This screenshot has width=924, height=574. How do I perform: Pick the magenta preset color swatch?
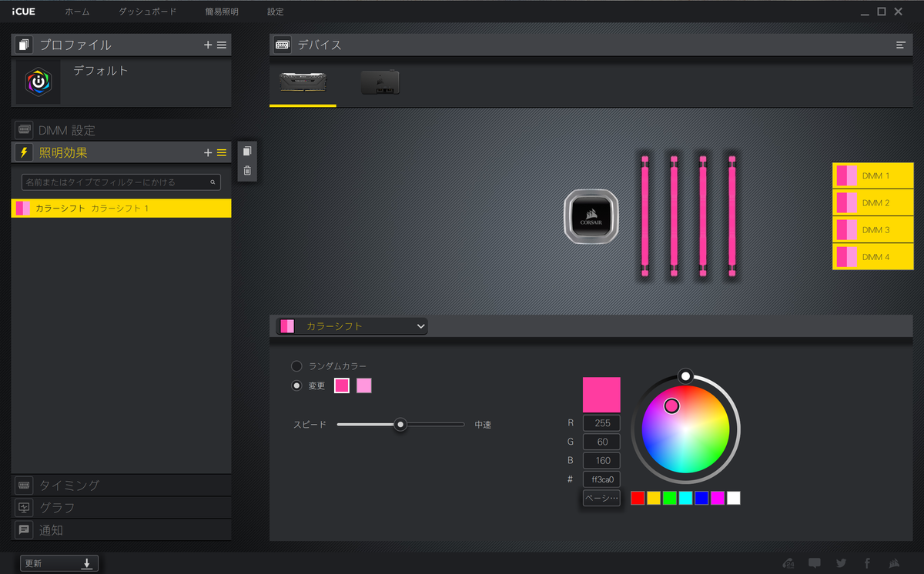718,498
